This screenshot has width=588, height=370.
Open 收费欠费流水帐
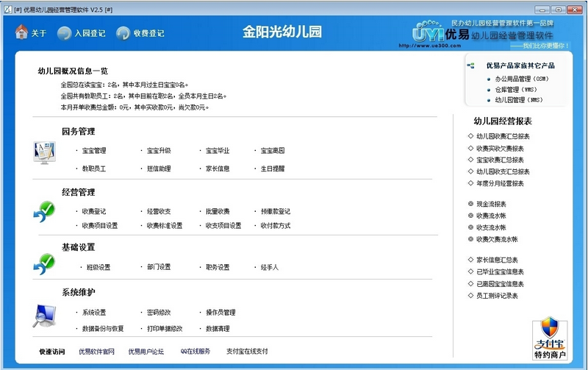pyautogui.click(x=497, y=239)
